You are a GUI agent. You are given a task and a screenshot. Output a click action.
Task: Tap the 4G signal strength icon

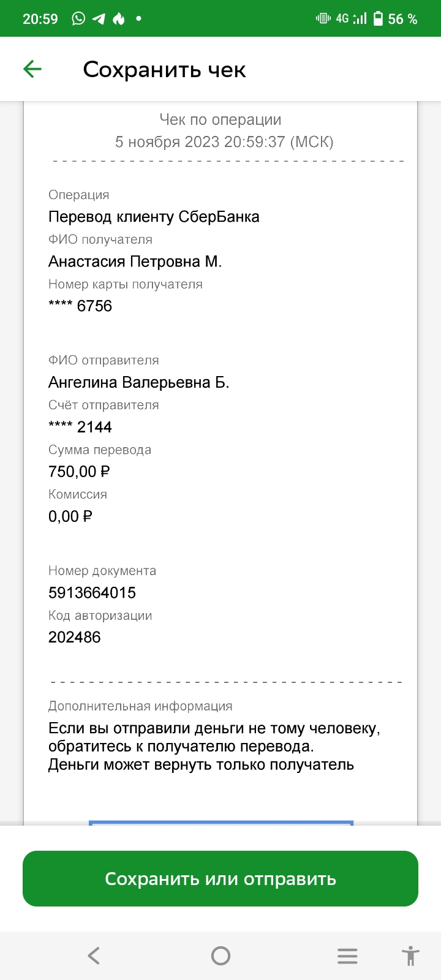(x=352, y=19)
